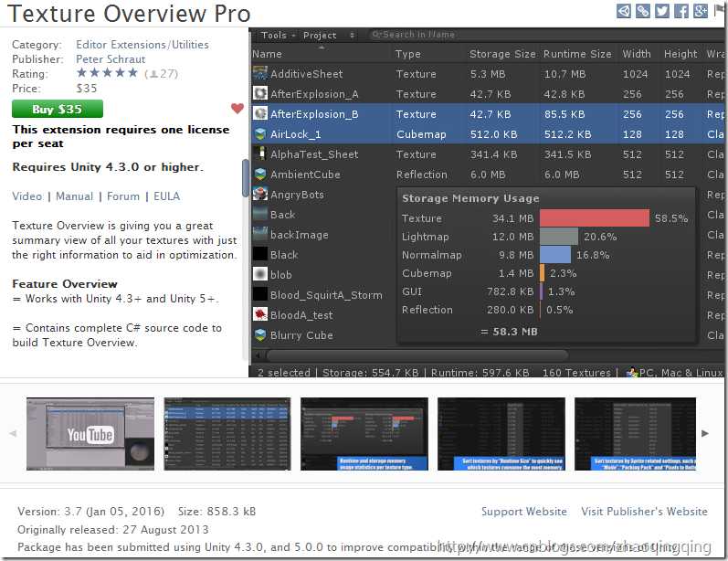Click the '2 selected' status text

click(x=284, y=373)
